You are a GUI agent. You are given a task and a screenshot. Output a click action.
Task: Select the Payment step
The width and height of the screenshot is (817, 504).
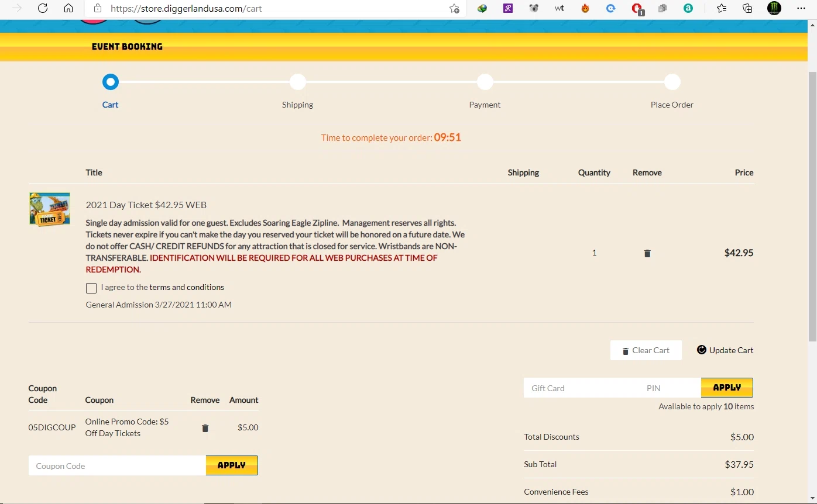tap(485, 82)
